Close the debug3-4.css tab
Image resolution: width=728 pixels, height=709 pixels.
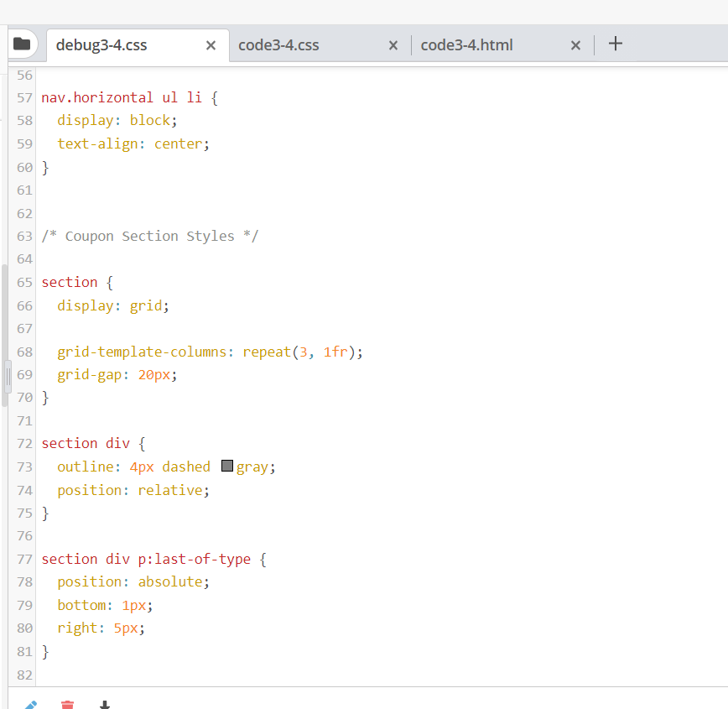pos(211,45)
